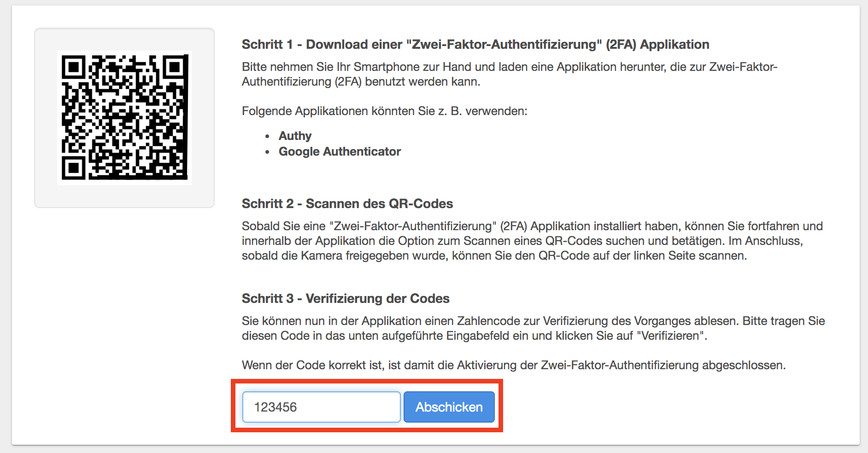868x453 pixels.
Task: Click the paragraph starting 'Sobald Sie eine'
Action: tap(532, 241)
